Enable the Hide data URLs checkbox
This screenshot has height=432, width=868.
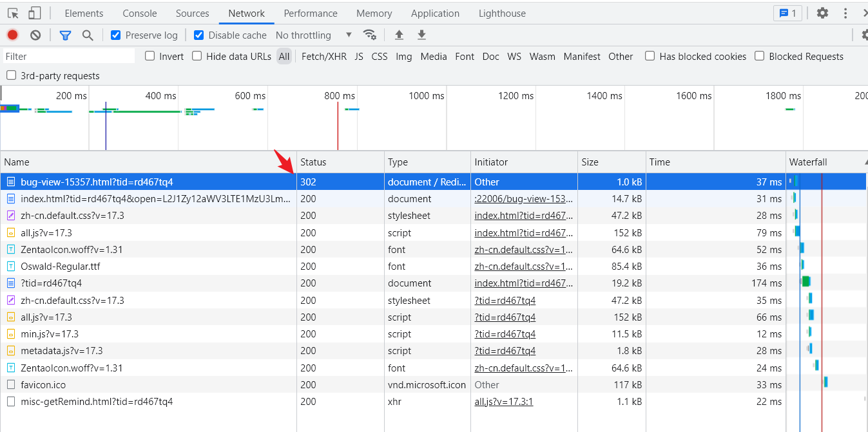point(197,57)
